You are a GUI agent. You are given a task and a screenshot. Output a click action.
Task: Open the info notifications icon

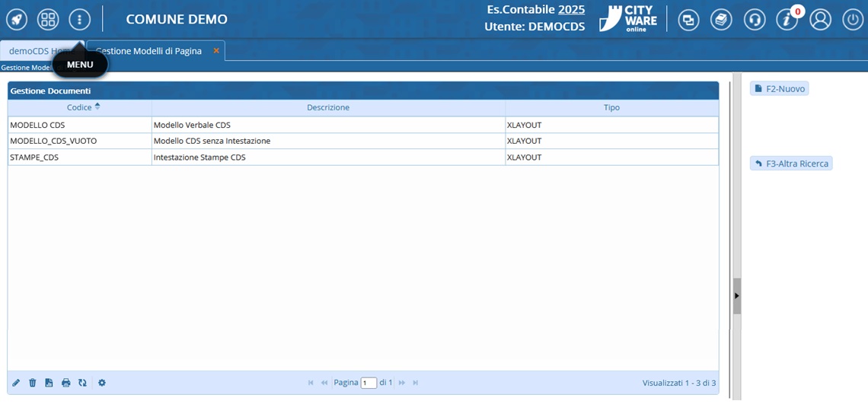787,20
